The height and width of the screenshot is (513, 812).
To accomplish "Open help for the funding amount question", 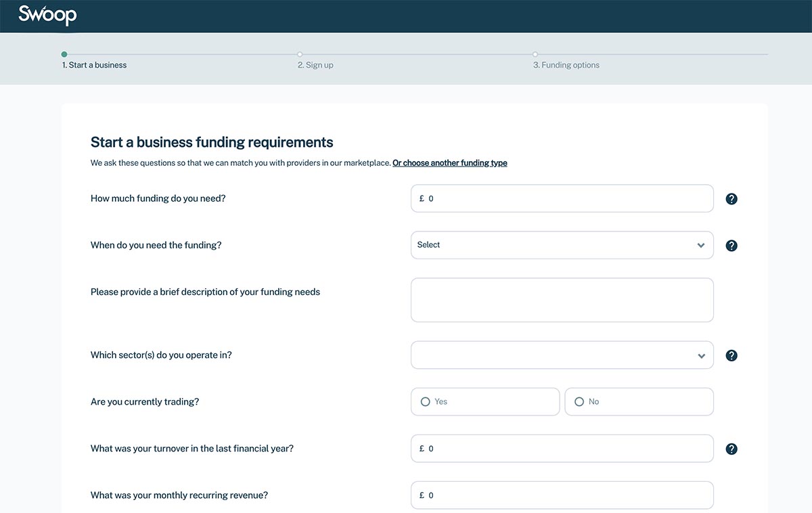I will (x=731, y=198).
